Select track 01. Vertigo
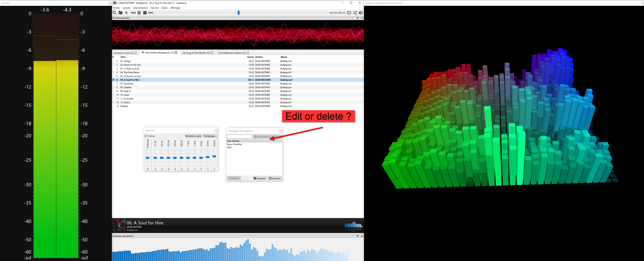The width and height of the screenshot is (644, 261). (238, 61)
